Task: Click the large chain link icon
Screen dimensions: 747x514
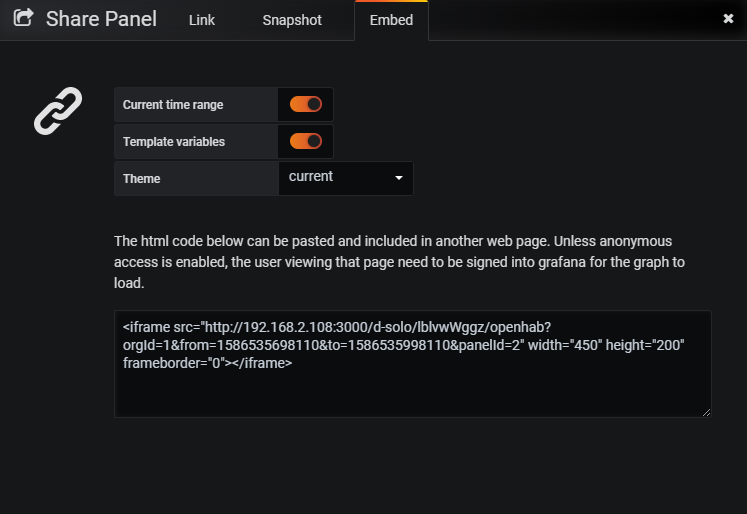Action: [58, 111]
